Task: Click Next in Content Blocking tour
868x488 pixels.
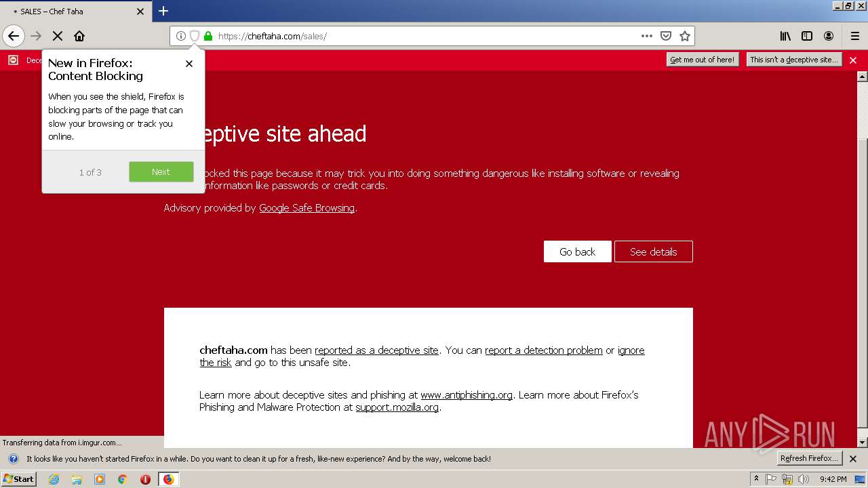Action: coord(161,172)
